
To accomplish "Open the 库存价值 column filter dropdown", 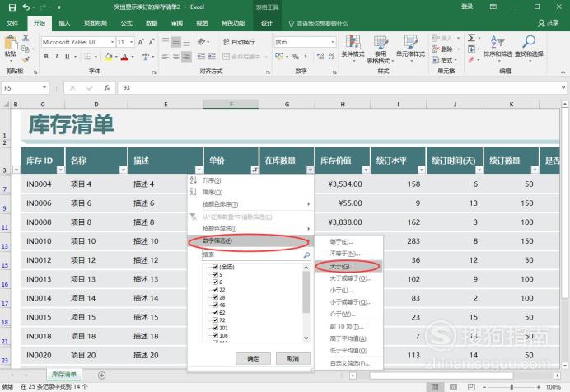I will [366, 170].
